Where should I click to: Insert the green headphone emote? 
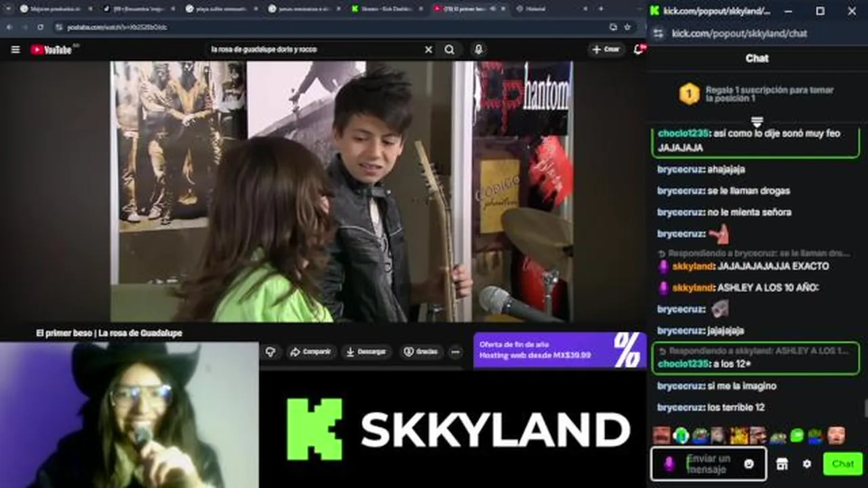point(682,435)
